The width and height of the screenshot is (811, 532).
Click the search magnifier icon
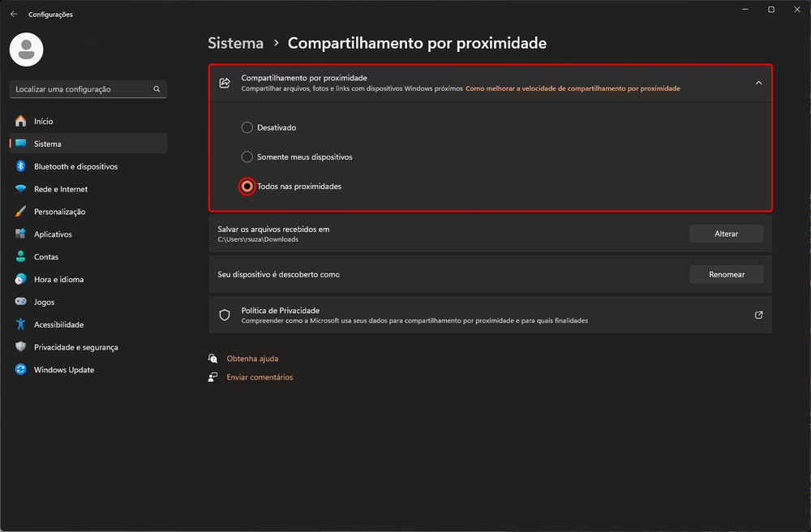click(x=157, y=89)
